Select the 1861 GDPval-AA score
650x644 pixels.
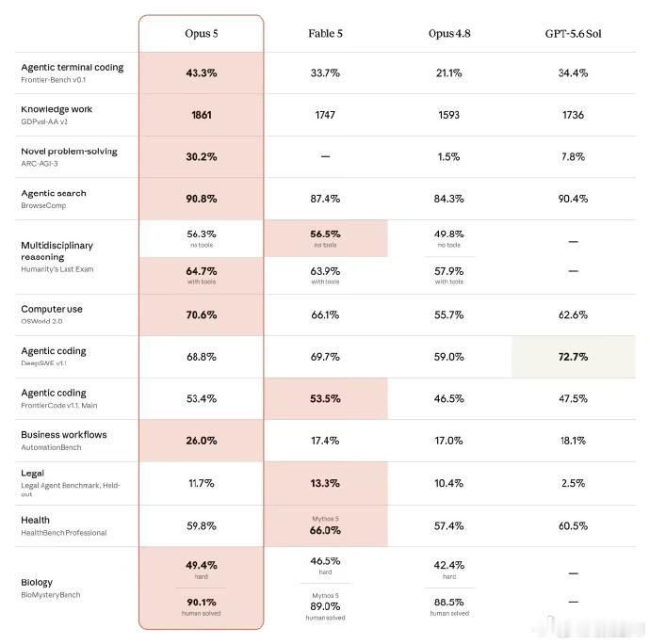(202, 115)
